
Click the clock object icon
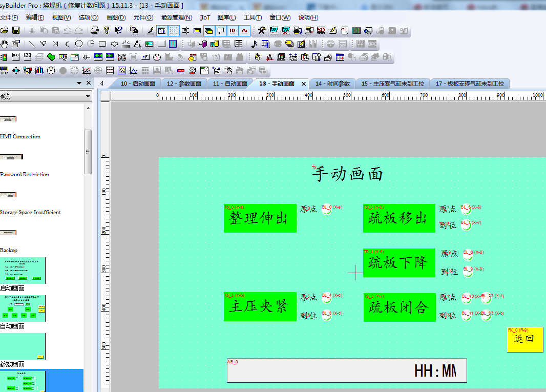coord(157,57)
